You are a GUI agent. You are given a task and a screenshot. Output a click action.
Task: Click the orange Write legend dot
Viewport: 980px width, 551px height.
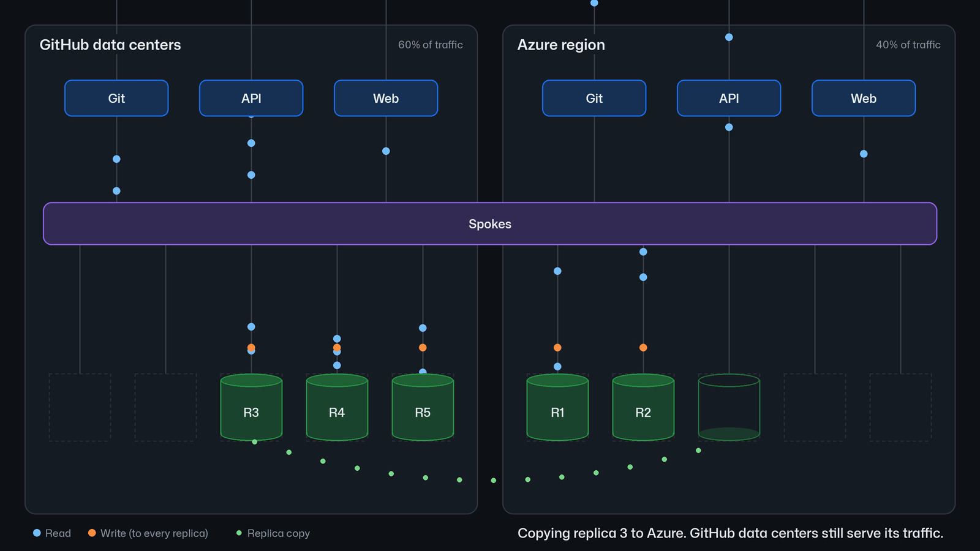(x=92, y=533)
